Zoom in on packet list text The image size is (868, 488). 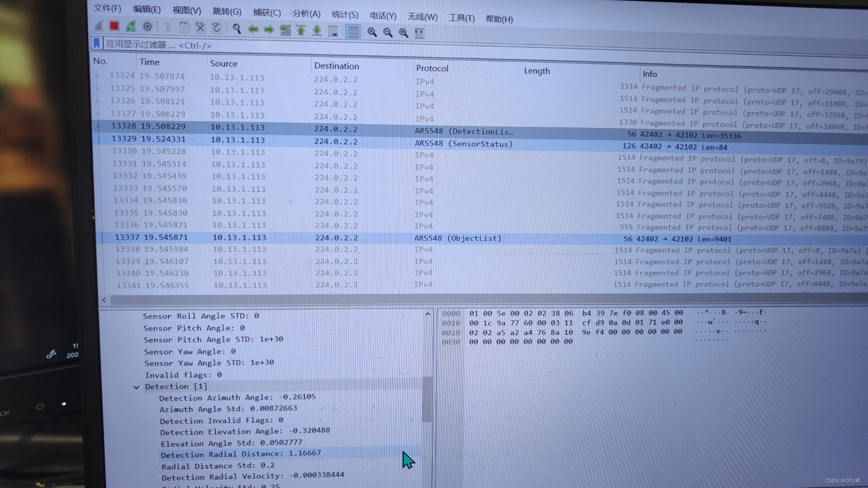pyautogui.click(x=372, y=32)
